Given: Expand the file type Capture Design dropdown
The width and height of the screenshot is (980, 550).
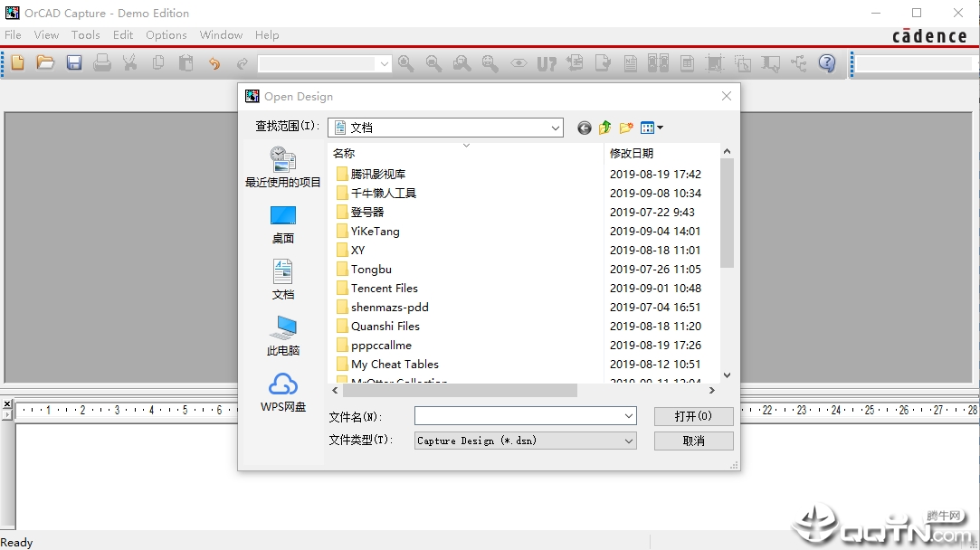Looking at the screenshot, I should 629,441.
